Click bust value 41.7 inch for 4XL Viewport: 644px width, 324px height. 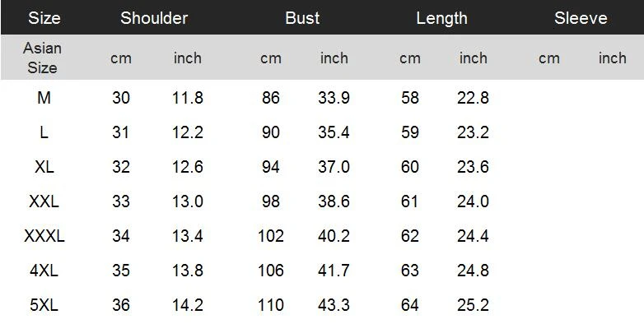click(334, 271)
